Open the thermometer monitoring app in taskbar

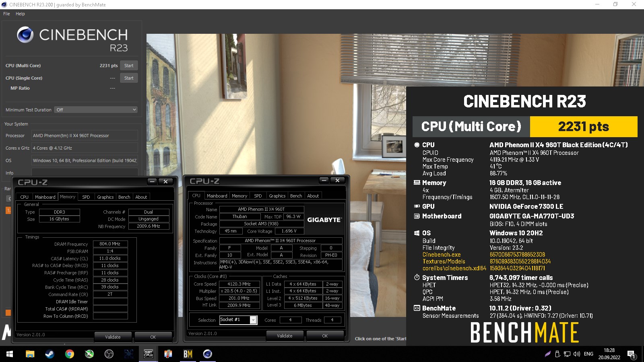(168, 354)
